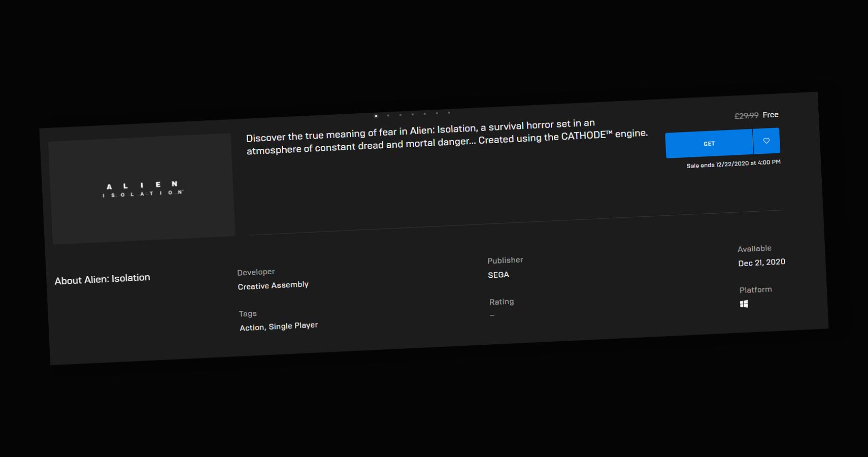Image resolution: width=868 pixels, height=457 pixels.
Task: Click the 'Developer' label
Action: [x=256, y=272]
